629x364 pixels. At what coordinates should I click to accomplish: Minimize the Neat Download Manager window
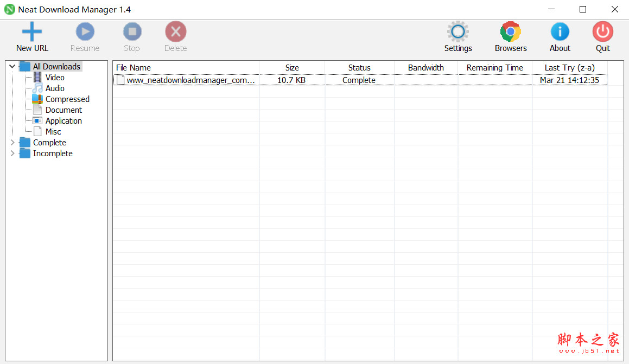pos(551,9)
